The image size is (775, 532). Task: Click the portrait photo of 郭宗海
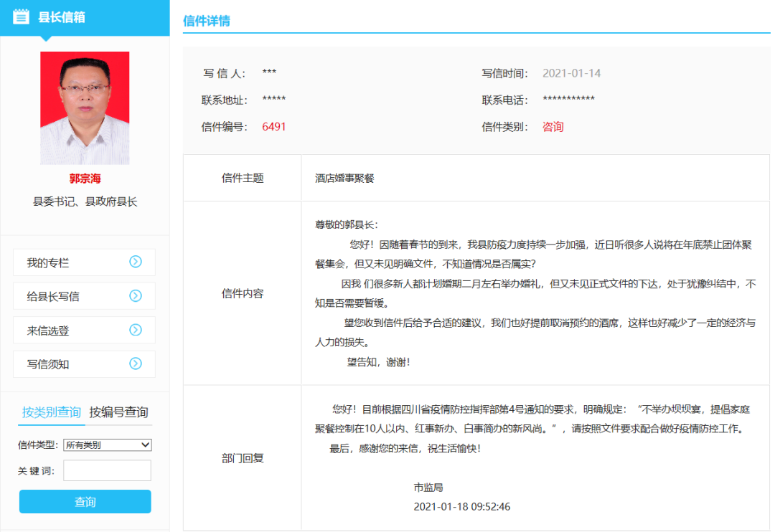[x=85, y=106]
